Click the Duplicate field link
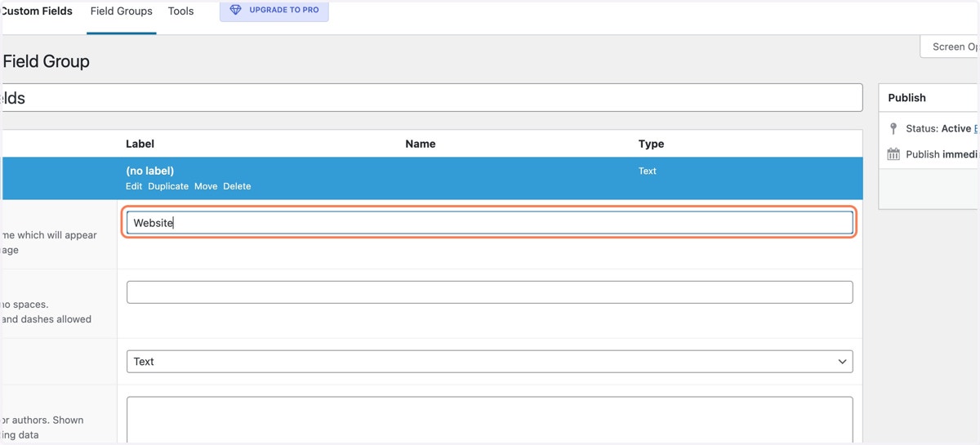The width and height of the screenshot is (980, 445). tap(168, 186)
